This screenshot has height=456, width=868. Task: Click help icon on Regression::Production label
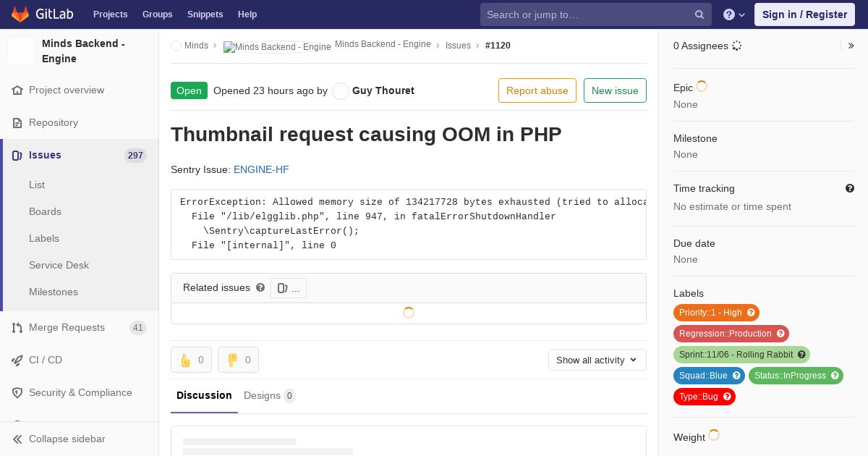(x=780, y=334)
